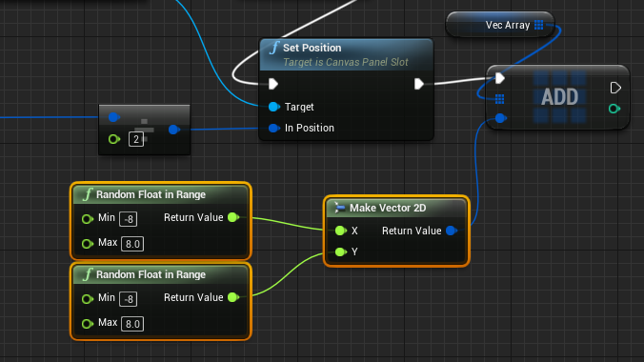Click ADD node new item pin
The image size is (644, 362).
500,118
